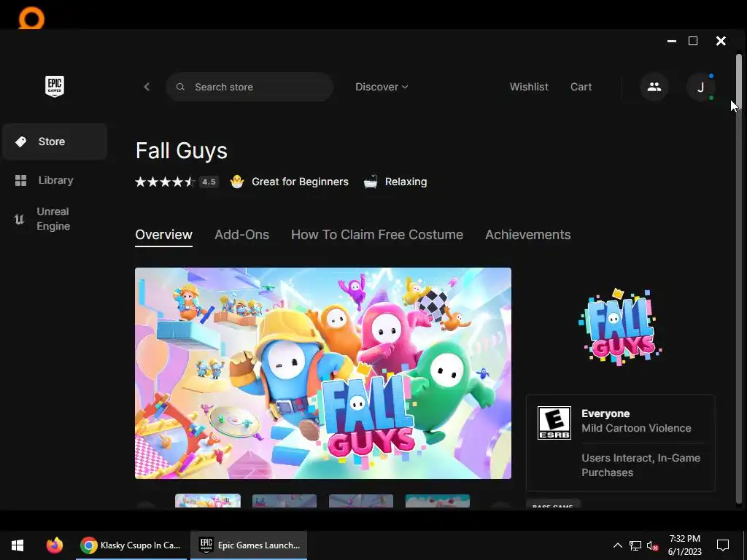Click the bathtub Relaxing icon
This screenshot has height=560, width=747.
(371, 182)
